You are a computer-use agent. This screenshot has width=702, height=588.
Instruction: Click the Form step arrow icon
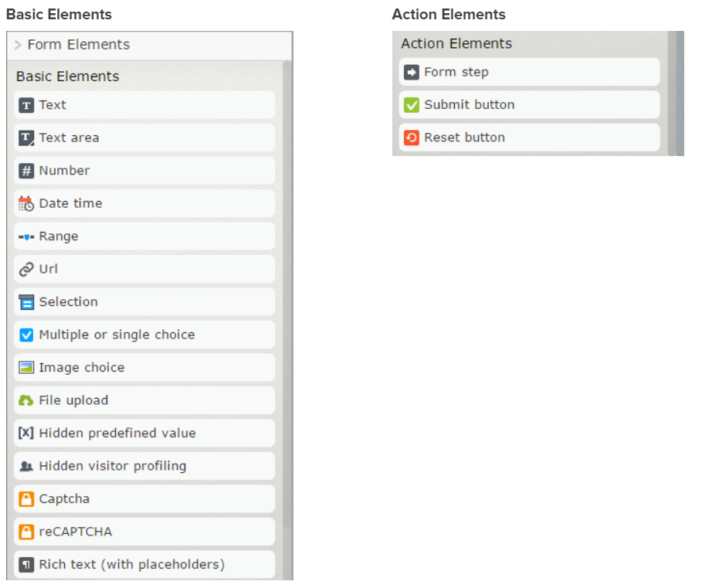tap(412, 73)
